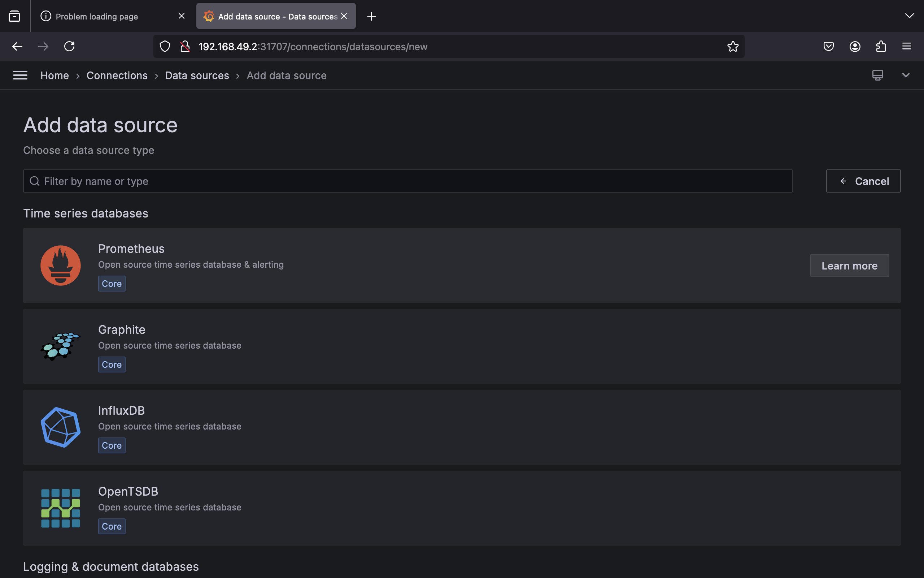Click the Core badge on the Prometheus card

click(x=112, y=284)
